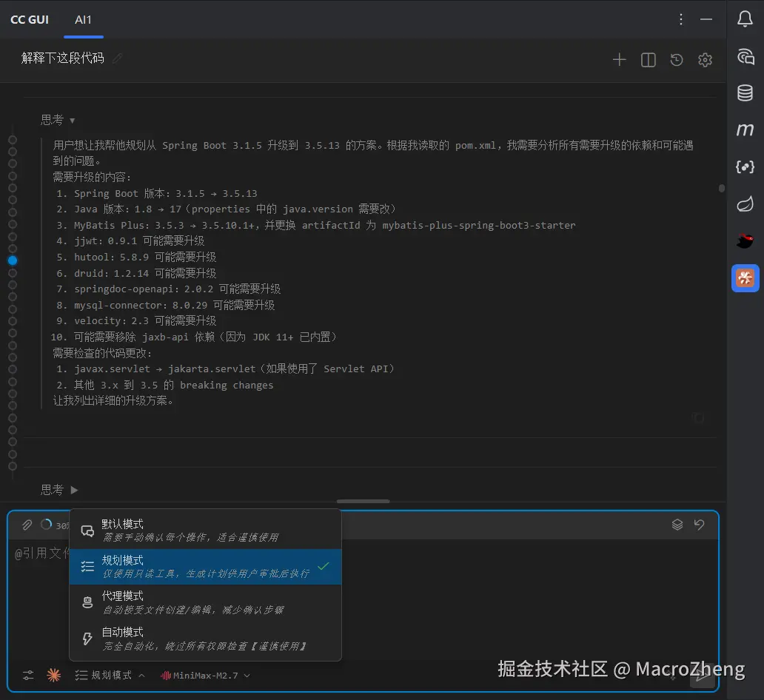764x700 pixels.
Task: Click the line '让我列出详细的升级方案。'
Action: pos(113,401)
